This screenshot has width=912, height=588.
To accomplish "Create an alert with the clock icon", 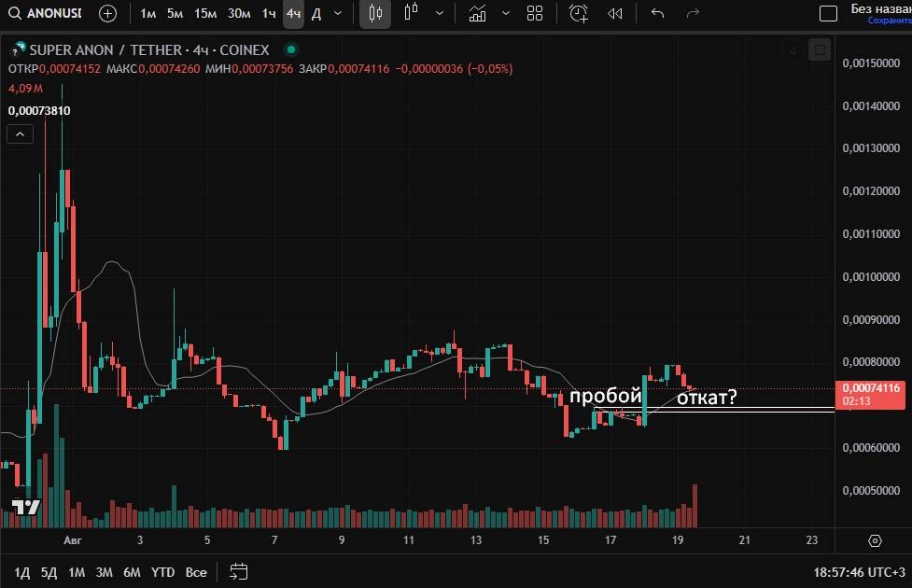I will [x=579, y=13].
